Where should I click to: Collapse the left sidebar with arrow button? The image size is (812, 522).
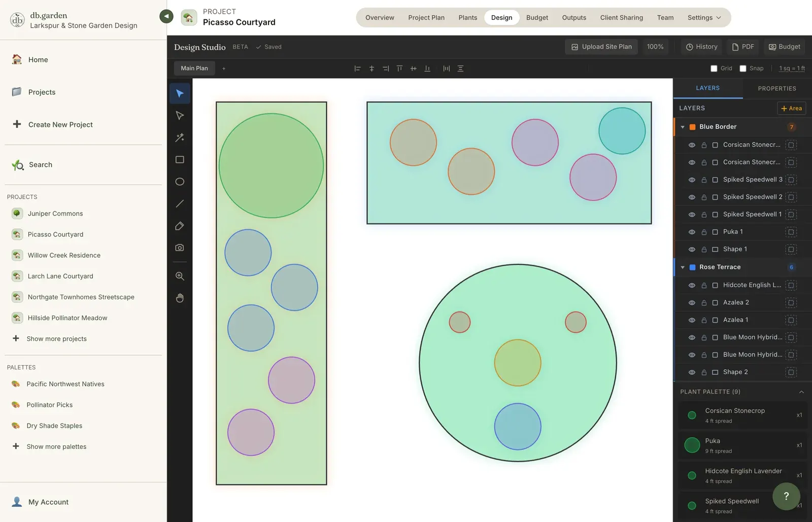[166, 16]
